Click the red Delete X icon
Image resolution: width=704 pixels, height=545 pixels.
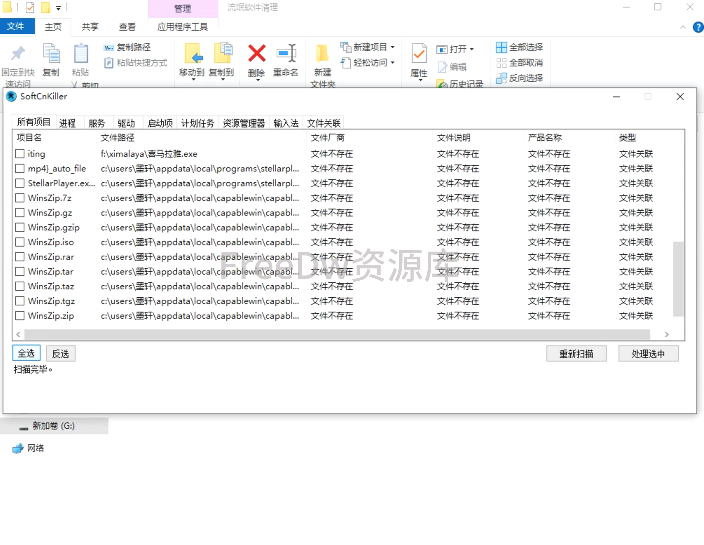257,53
